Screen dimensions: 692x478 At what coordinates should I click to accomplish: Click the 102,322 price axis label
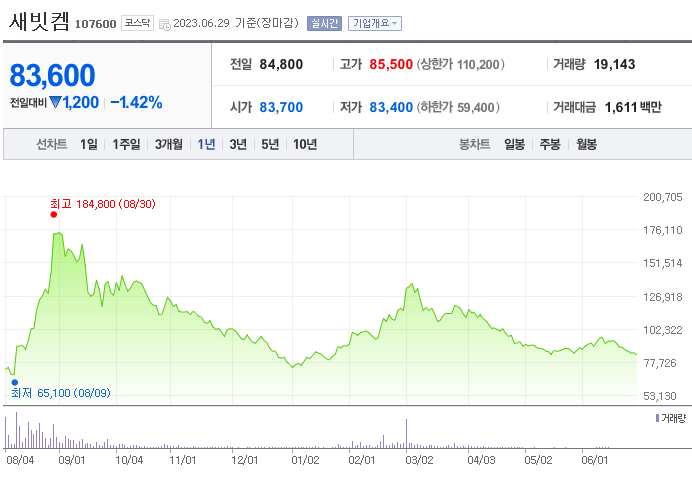click(x=662, y=330)
